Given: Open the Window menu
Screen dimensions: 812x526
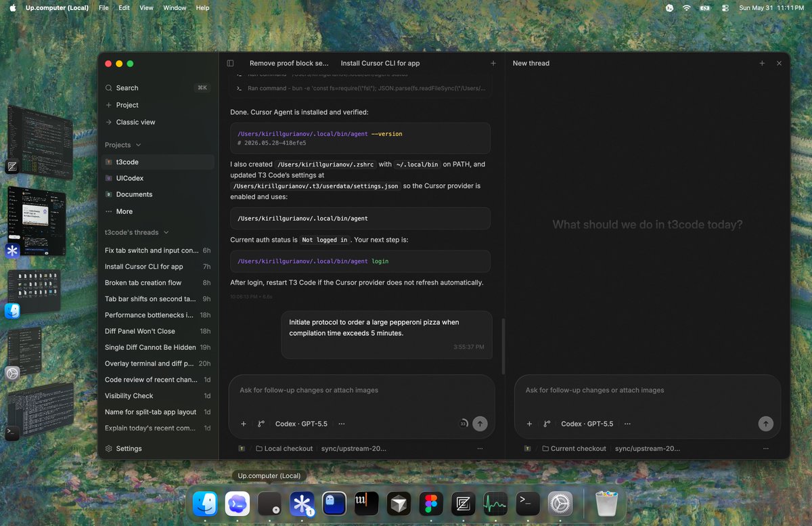Looking at the screenshot, I should tap(175, 7).
